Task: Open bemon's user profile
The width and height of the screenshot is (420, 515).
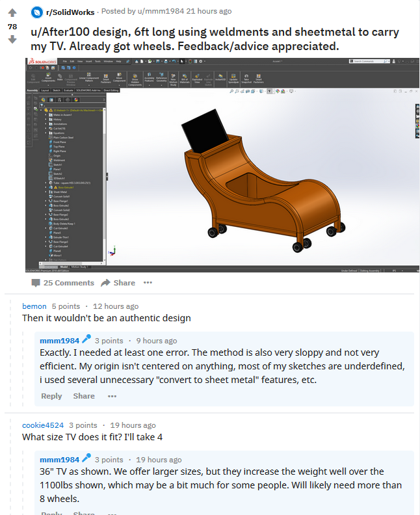Action: point(34,306)
